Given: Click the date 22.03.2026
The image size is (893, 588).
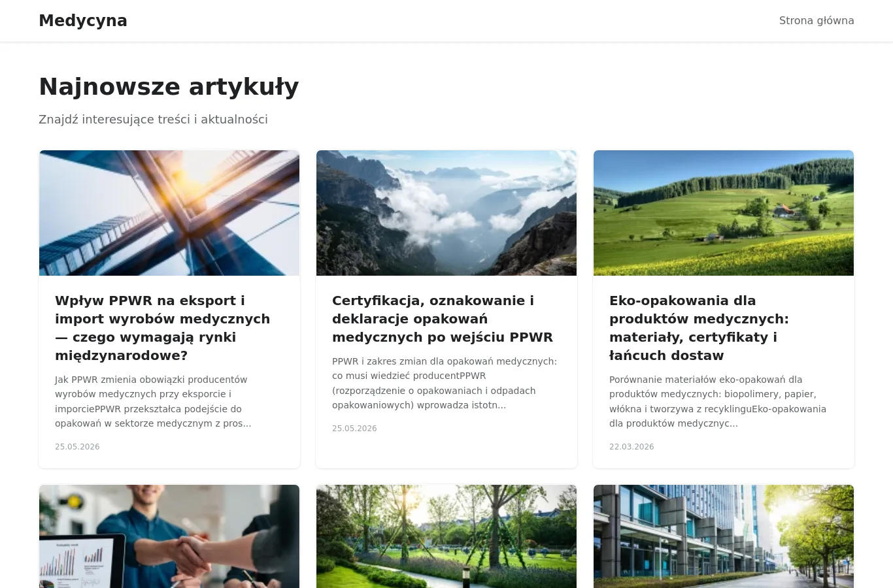Looking at the screenshot, I should click(x=632, y=447).
